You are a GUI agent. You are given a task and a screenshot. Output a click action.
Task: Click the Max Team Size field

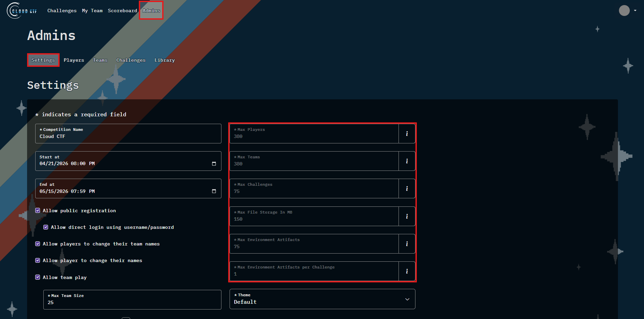pos(132,300)
